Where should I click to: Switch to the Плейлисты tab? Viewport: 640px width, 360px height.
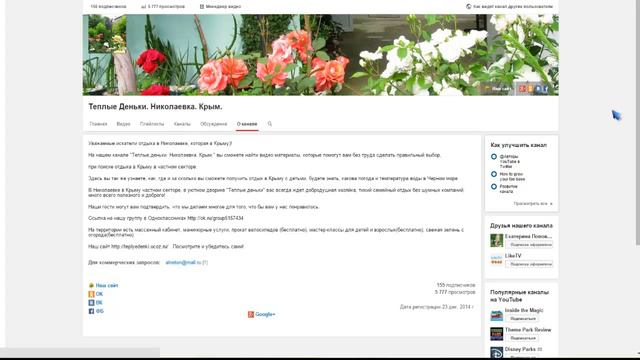(152, 124)
